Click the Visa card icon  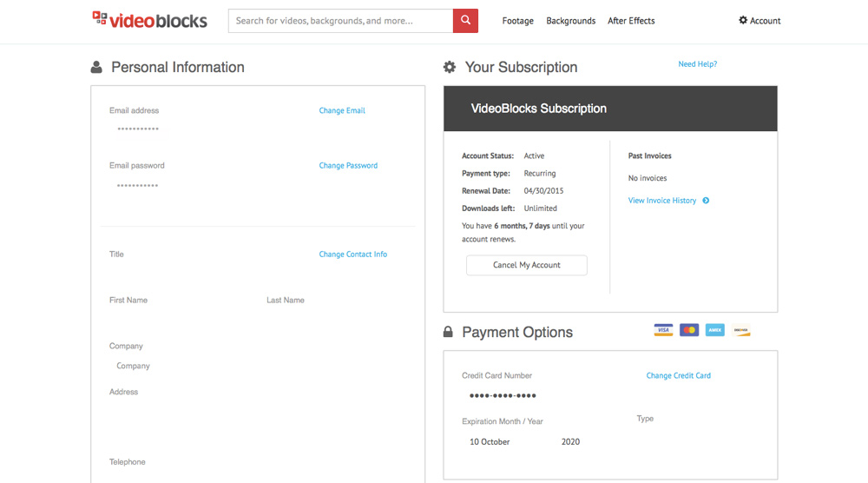663,330
